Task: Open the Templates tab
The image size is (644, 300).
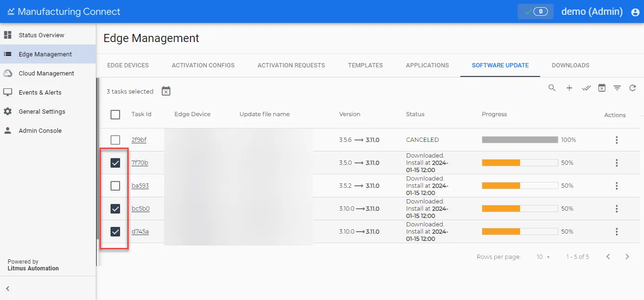Action: point(366,65)
